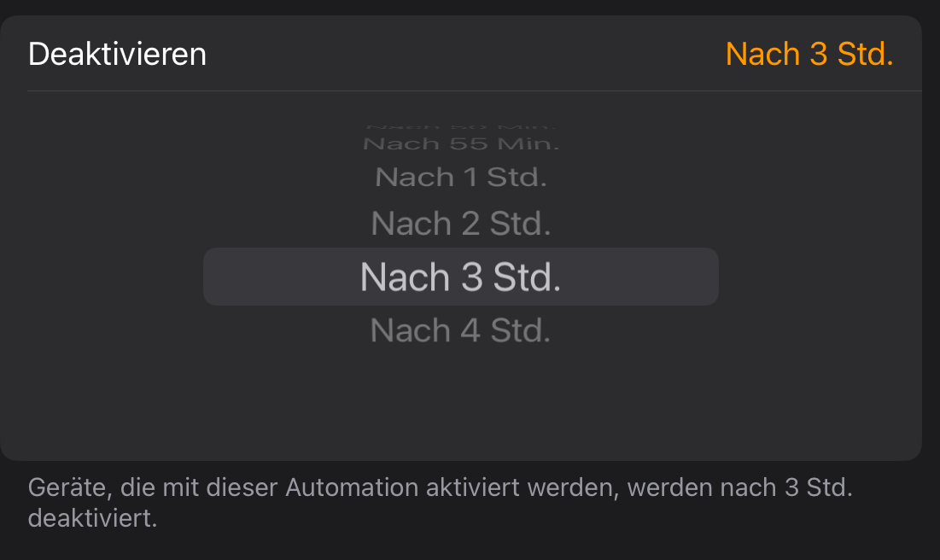Click the footer text about device deactivation
The image size is (940, 560).
tap(441, 502)
